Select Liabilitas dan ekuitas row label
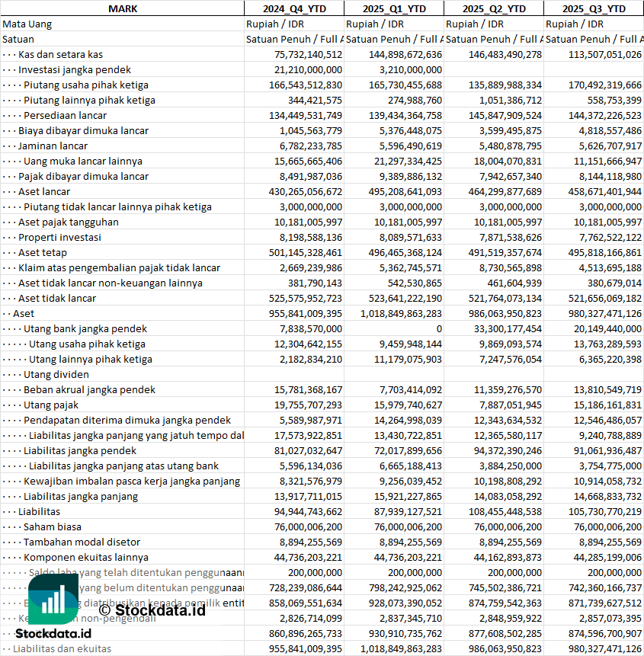Image resolution: width=644 pixels, height=656 pixels. click(x=62, y=649)
